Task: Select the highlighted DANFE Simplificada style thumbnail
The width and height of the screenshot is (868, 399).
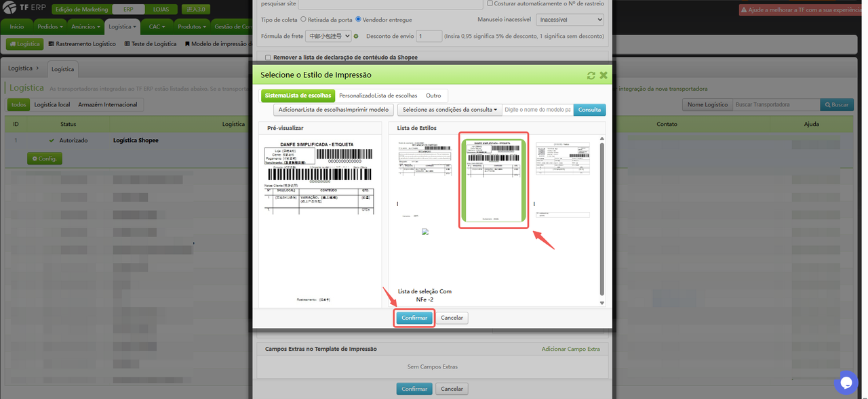Action: [x=493, y=180]
